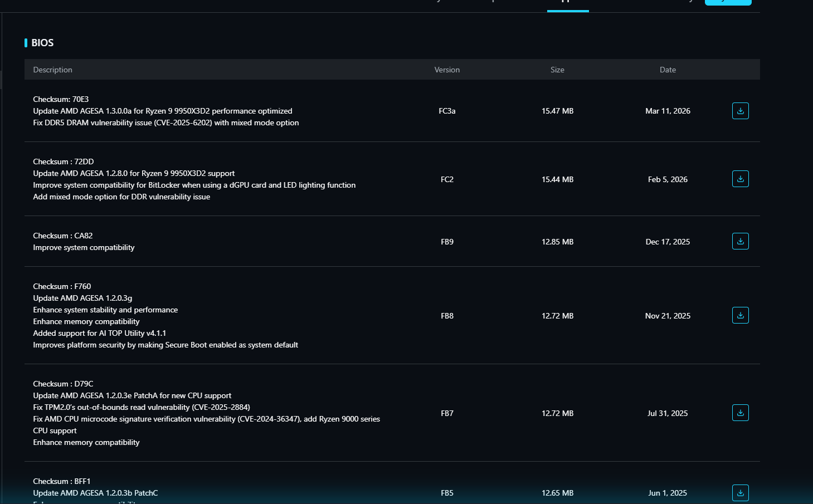Click the 'Checksum : BFF1' line

pyautogui.click(x=62, y=481)
